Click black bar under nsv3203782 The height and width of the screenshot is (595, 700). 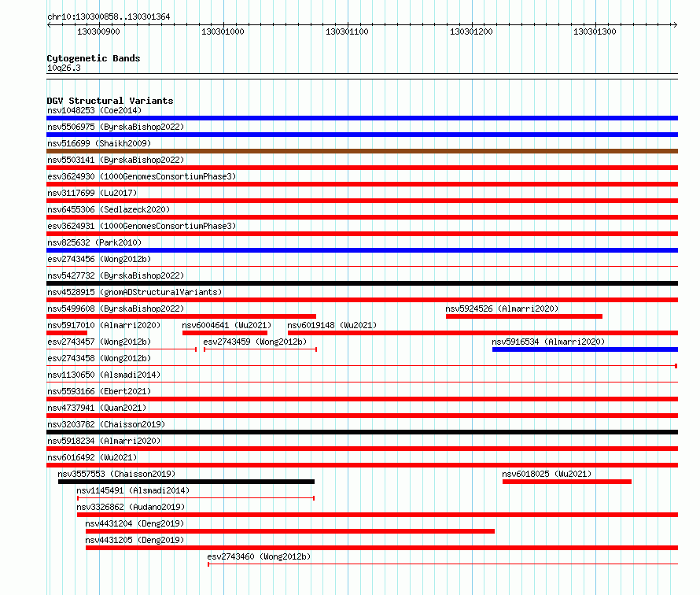coord(362,432)
